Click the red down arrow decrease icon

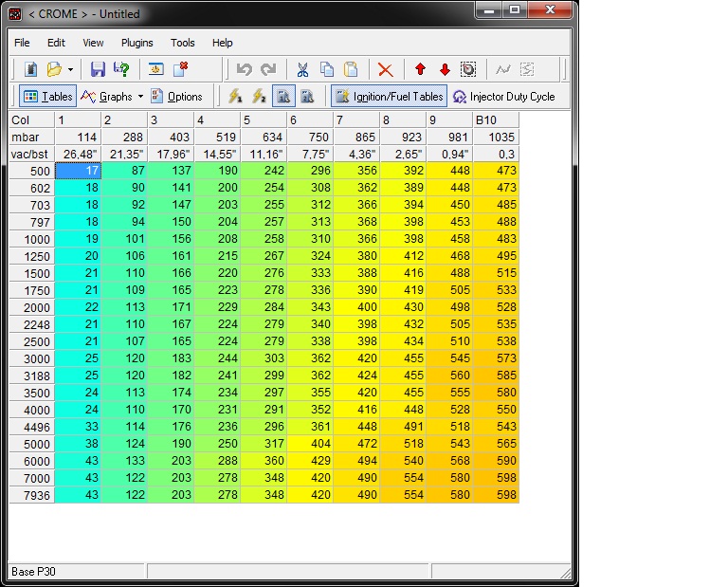click(x=445, y=69)
